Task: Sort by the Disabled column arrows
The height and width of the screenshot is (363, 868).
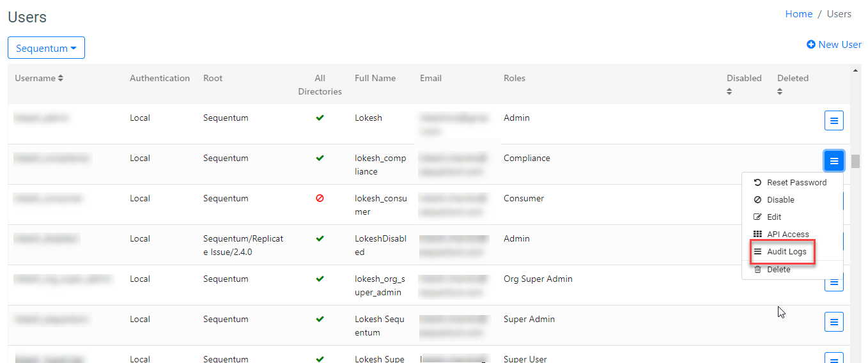Action: [x=729, y=92]
